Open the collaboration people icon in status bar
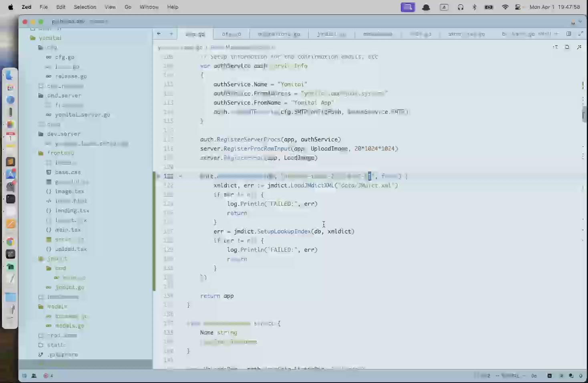This screenshot has width=588, height=383. tap(34, 376)
